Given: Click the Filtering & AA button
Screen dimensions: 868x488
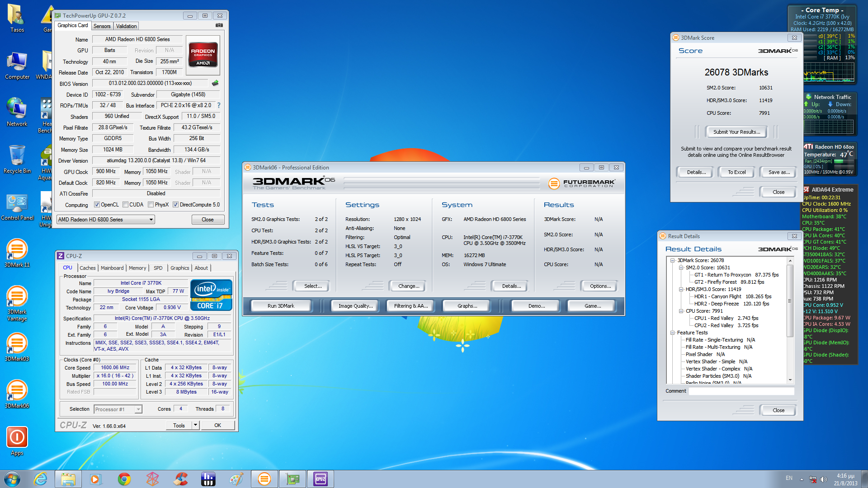Looking at the screenshot, I should click(410, 306).
